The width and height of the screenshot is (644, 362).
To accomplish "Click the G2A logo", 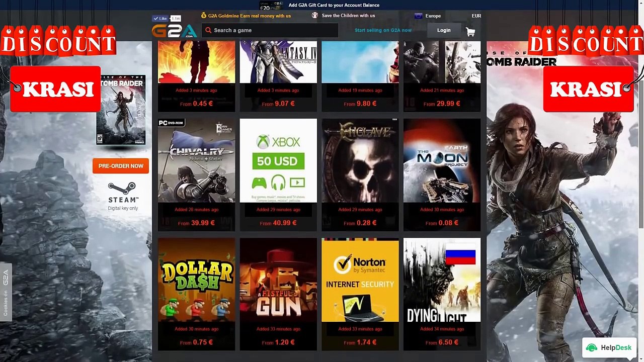I will pyautogui.click(x=174, y=31).
